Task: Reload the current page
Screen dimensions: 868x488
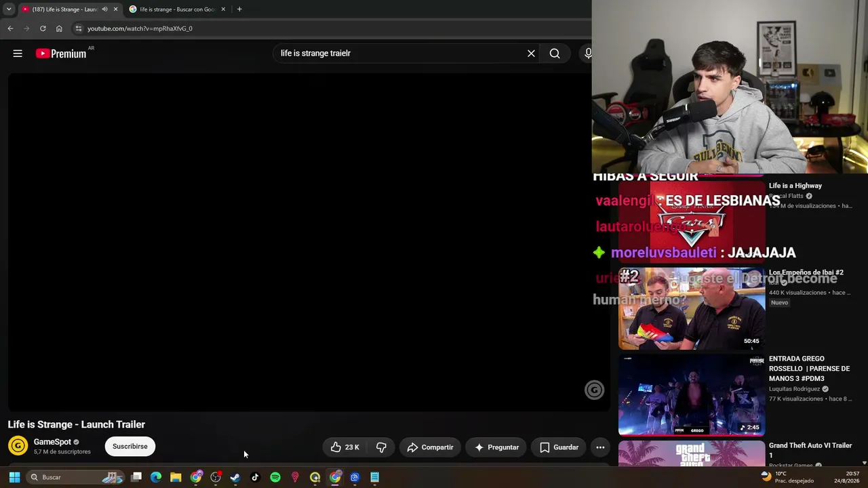Action: click(x=43, y=28)
